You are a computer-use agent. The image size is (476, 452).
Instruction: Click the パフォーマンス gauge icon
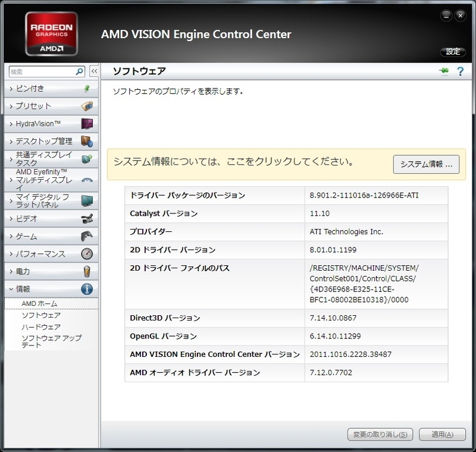tap(87, 253)
